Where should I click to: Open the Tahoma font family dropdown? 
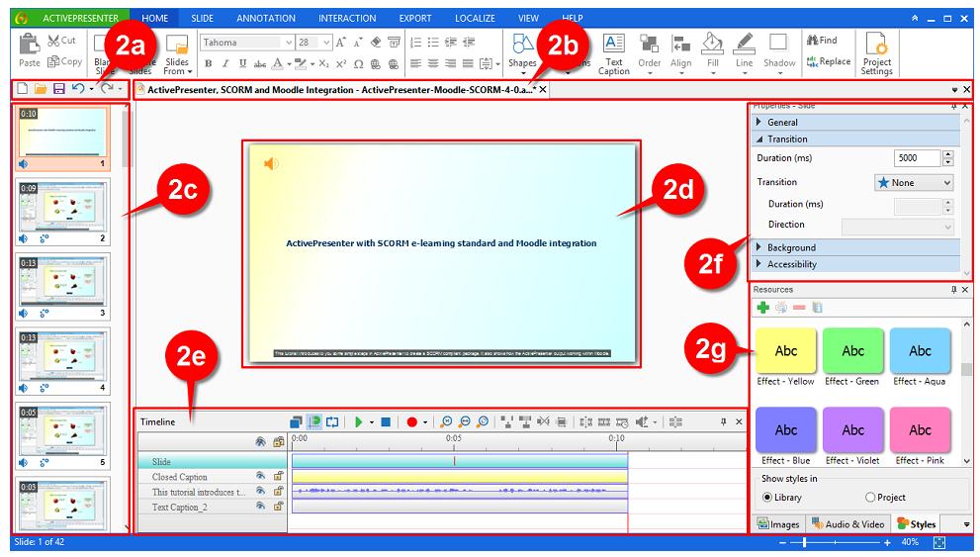click(x=288, y=43)
